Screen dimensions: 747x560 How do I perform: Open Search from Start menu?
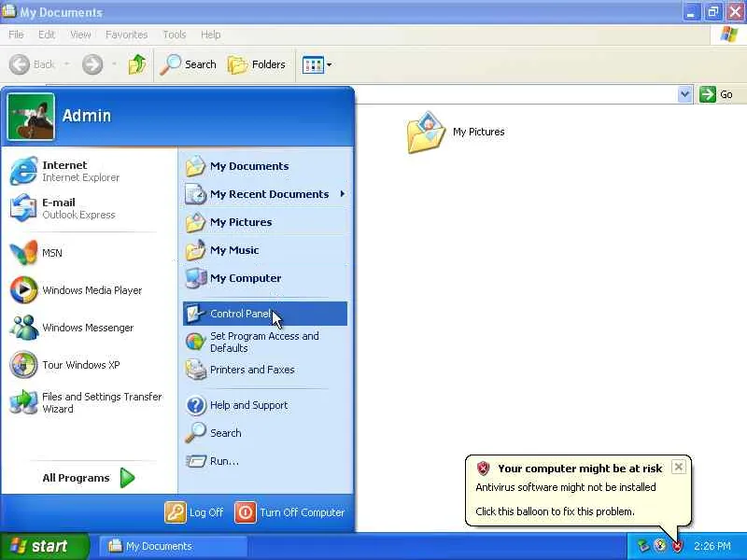[265, 433]
